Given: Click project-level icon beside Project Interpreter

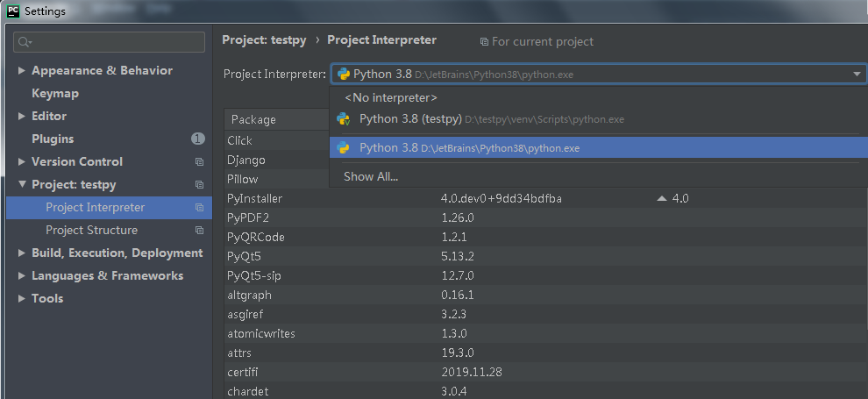Looking at the screenshot, I should (x=199, y=208).
